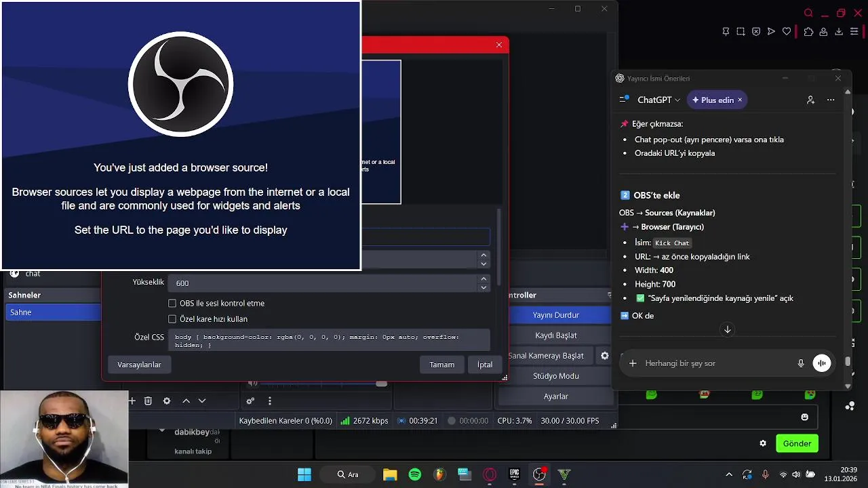This screenshot has height=488, width=868.
Task: Increase the width field with up stepper
Action: pyautogui.click(x=484, y=255)
